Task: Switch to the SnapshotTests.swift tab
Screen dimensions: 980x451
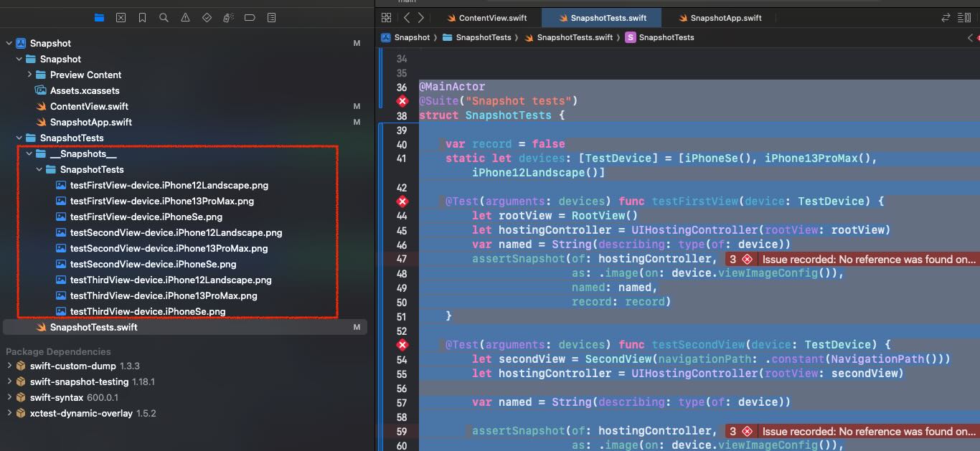Action: click(x=601, y=18)
